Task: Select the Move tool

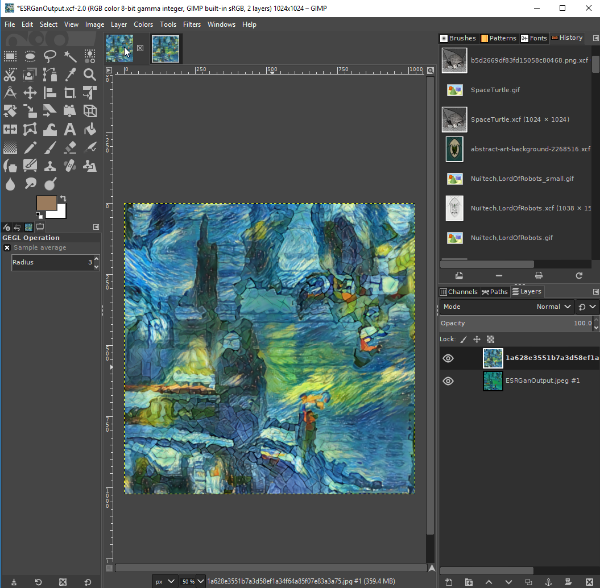Action: 30,93
